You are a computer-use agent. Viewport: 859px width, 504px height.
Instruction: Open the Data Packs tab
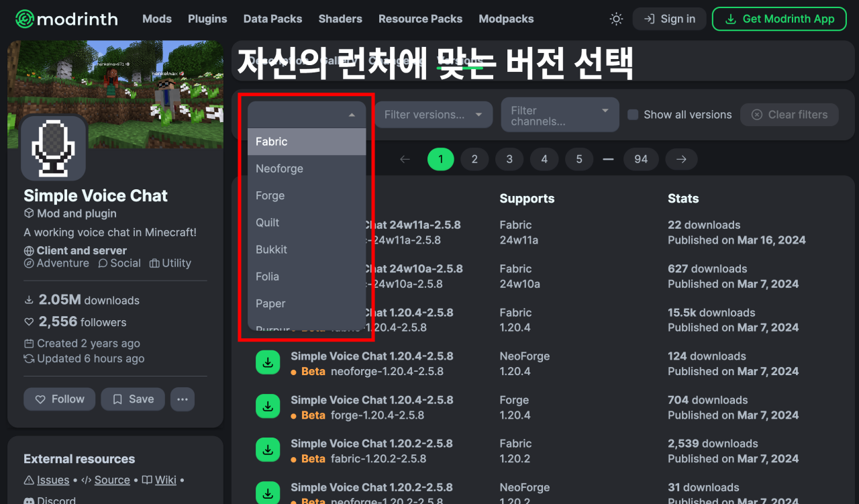coord(272,19)
